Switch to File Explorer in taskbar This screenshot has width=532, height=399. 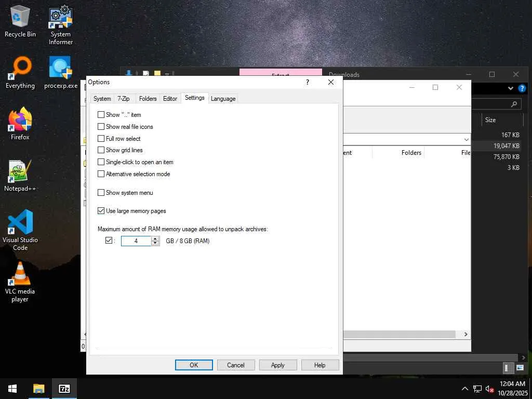pyautogui.click(x=38, y=389)
